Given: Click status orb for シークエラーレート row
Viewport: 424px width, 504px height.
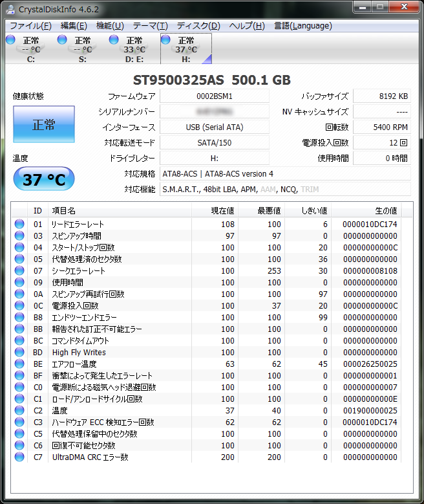Looking at the screenshot, I should pyautogui.click(x=19, y=270).
